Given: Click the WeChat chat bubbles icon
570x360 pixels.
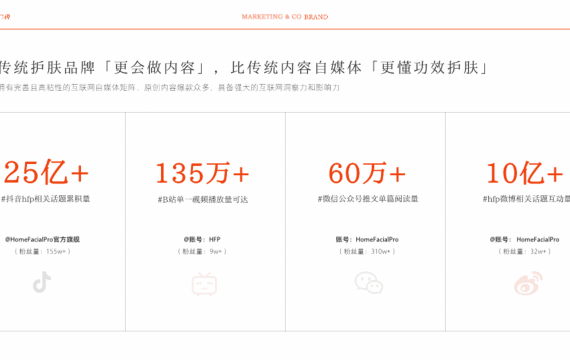Looking at the screenshot, I should click(x=369, y=283).
